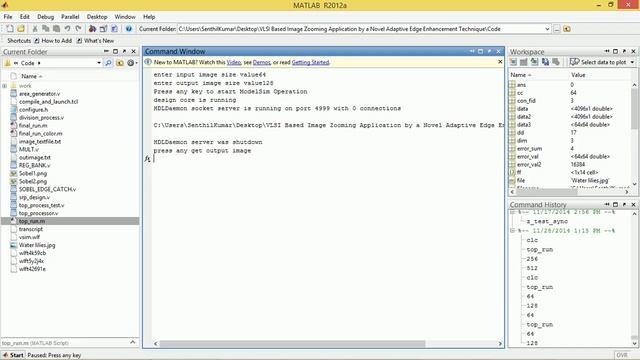Click the Workspace vertical scrollbar
The height and width of the screenshot is (360, 640).
634,109
